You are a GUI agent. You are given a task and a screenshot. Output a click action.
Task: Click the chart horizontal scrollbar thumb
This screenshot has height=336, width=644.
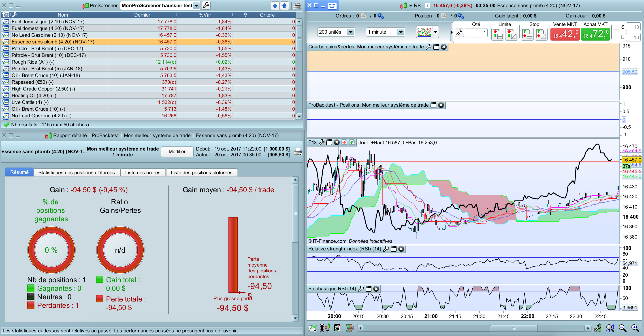coord(514,328)
